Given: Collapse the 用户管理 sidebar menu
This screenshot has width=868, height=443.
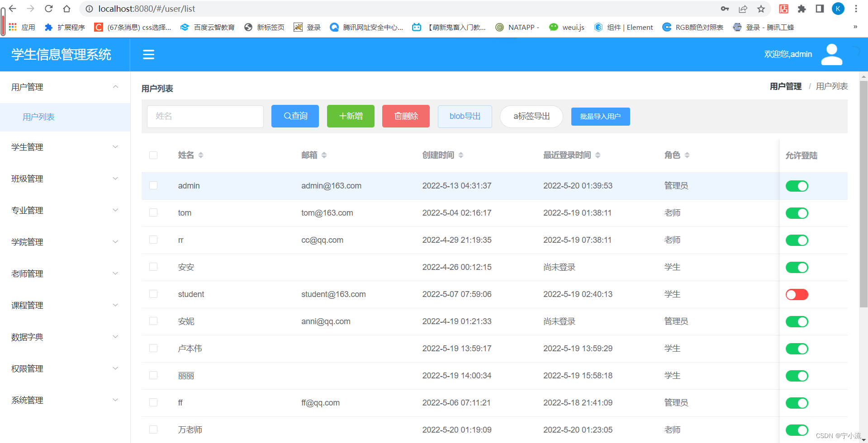Looking at the screenshot, I should 65,87.
